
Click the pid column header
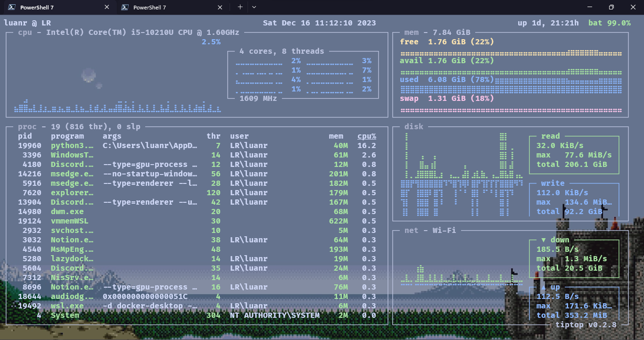point(25,136)
